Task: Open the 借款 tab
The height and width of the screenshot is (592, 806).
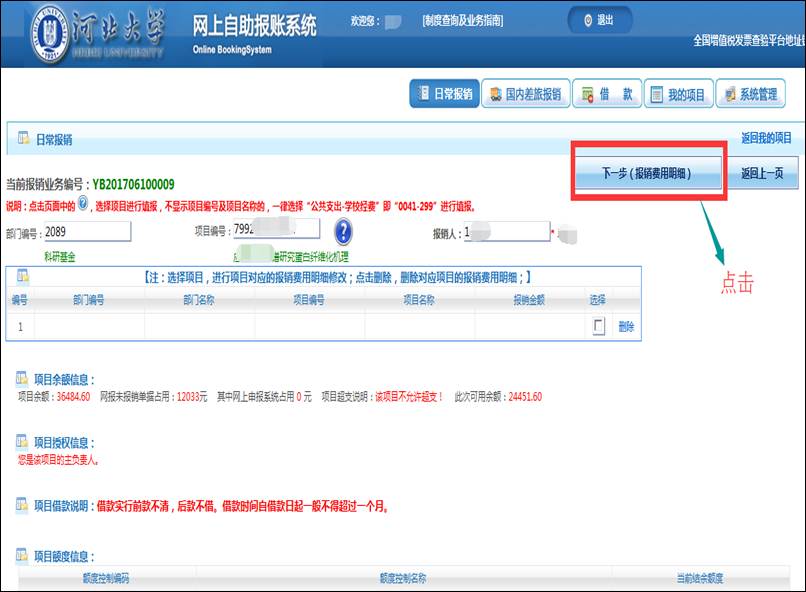Action: [x=607, y=94]
